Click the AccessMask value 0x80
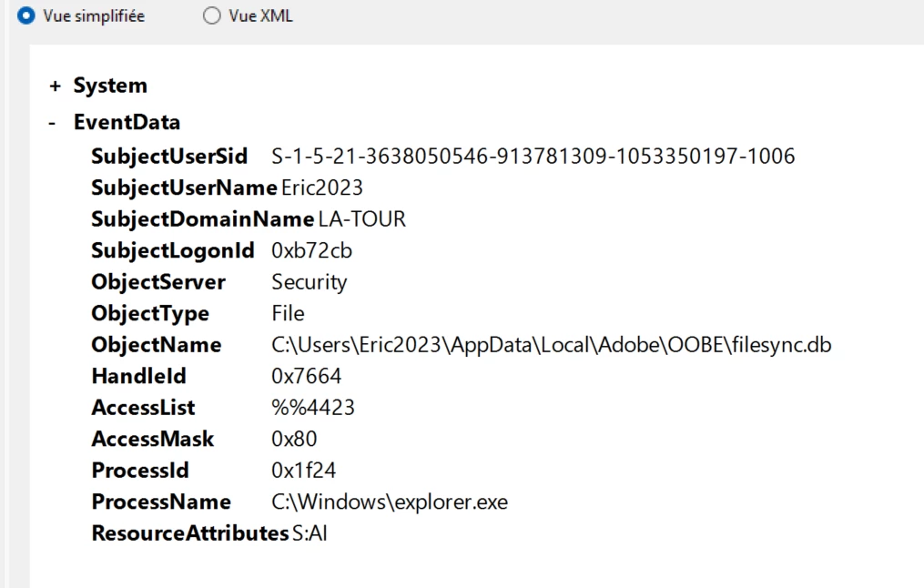Screen dimensions: 924x588 tap(294, 439)
